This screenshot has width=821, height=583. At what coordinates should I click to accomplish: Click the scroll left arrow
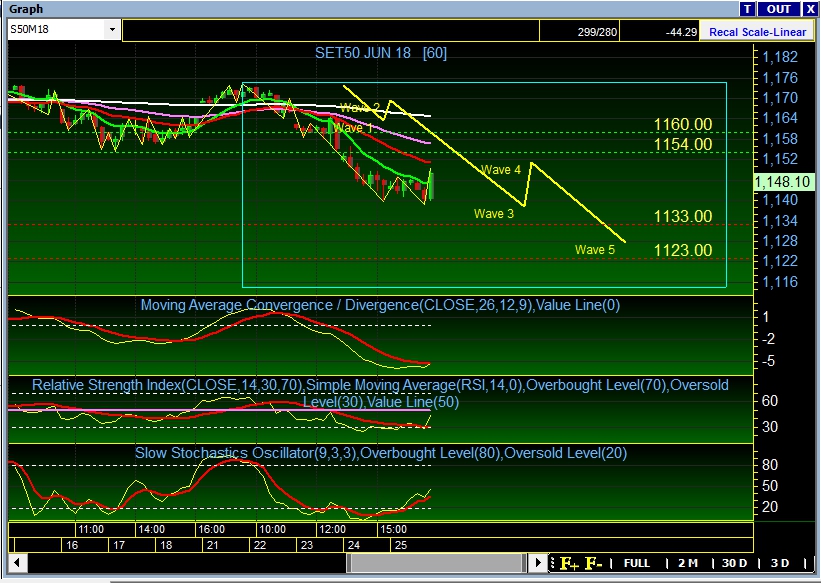(x=17, y=563)
